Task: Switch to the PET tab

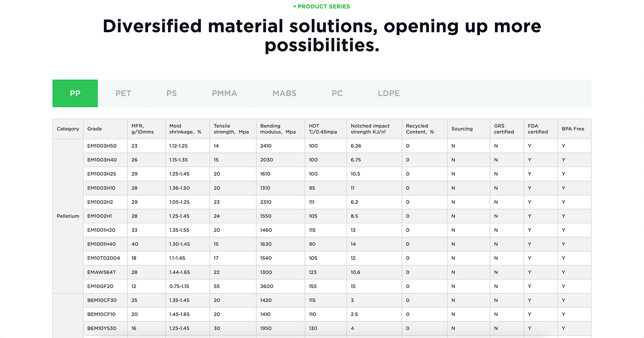Action: pos(123,93)
